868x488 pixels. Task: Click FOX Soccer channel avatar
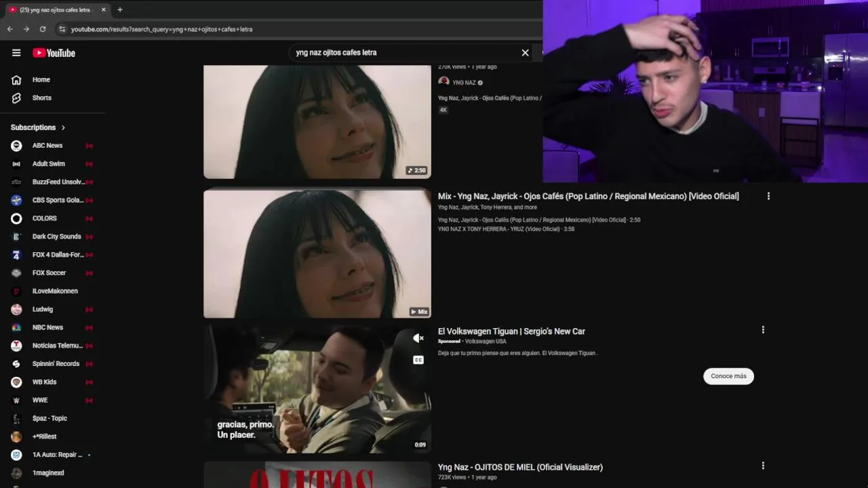tap(16, 273)
